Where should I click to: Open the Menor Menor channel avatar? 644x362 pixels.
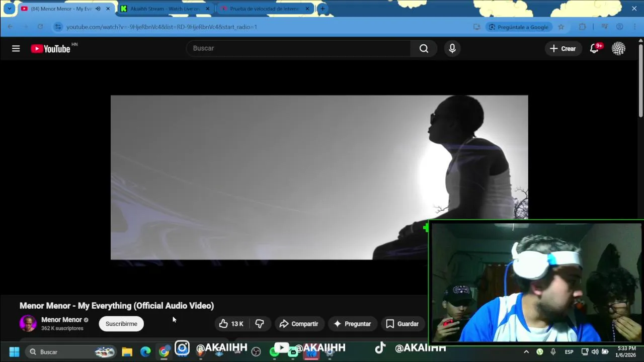pyautogui.click(x=28, y=323)
